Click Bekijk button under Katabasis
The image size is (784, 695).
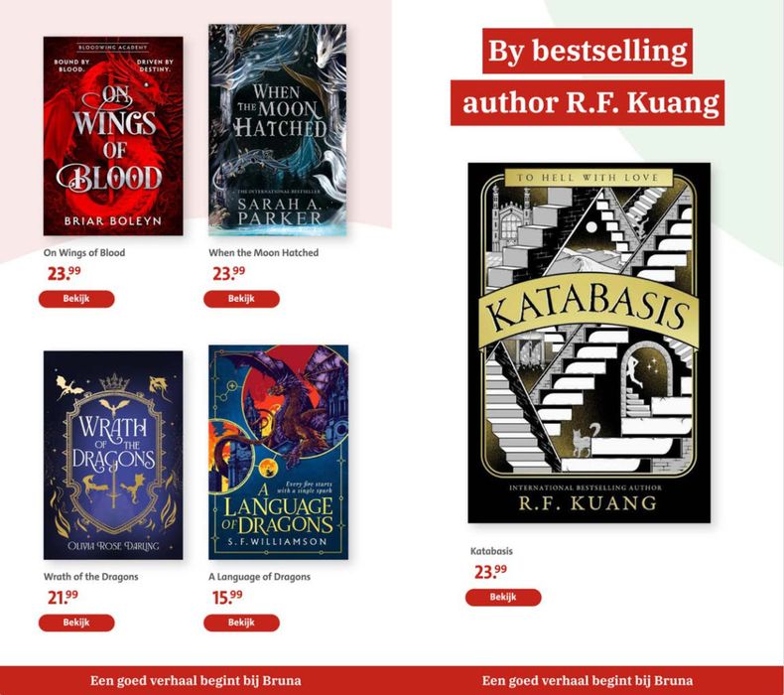tap(503, 597)
